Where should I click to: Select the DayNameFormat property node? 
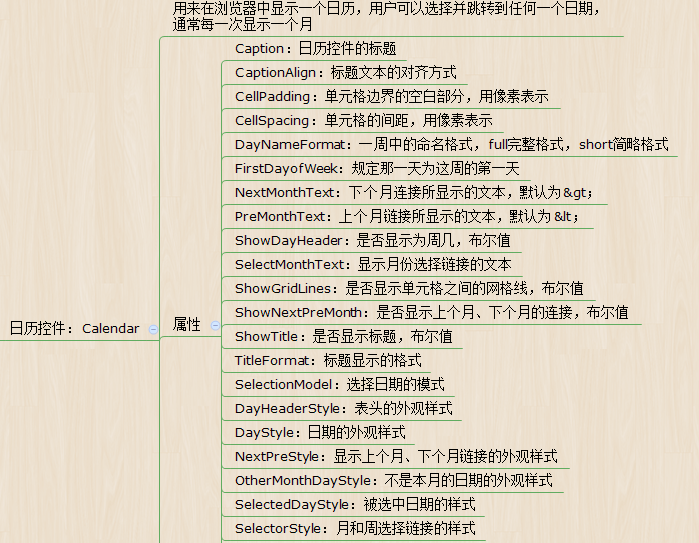[x=452, y=144]
